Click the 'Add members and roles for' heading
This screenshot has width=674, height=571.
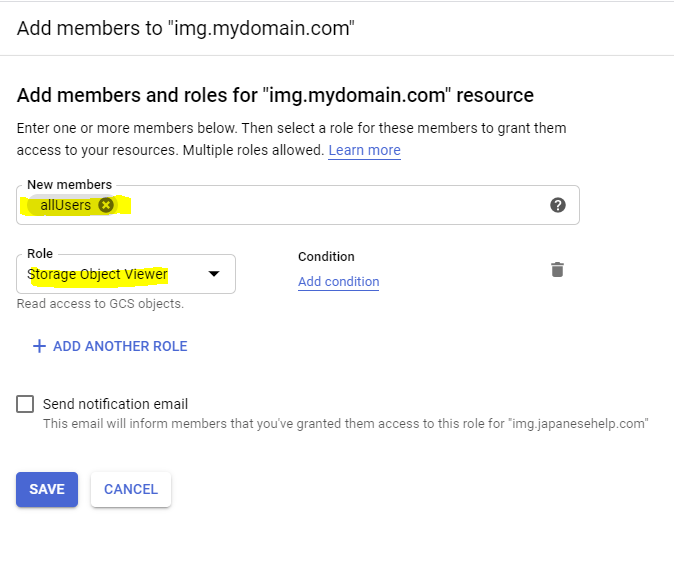[275, 95]
